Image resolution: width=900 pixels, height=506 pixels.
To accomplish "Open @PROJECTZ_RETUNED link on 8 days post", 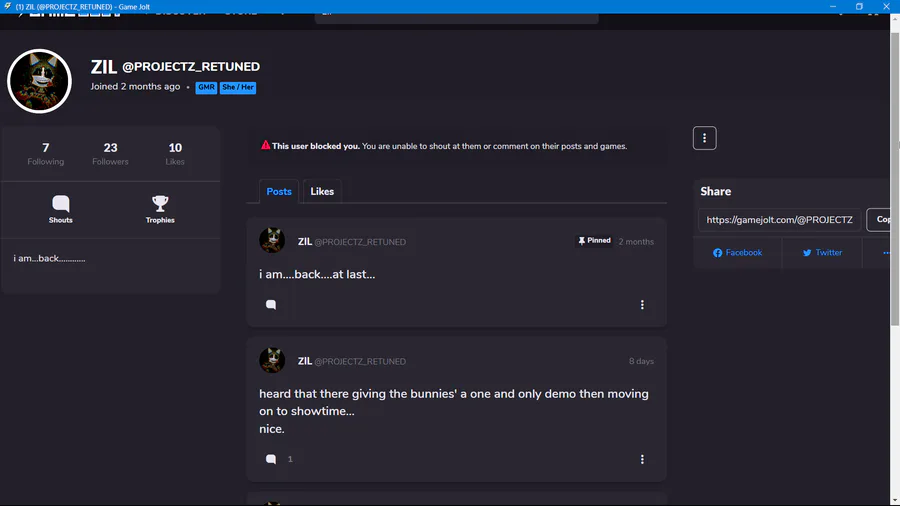I will [x=360, y=361].
